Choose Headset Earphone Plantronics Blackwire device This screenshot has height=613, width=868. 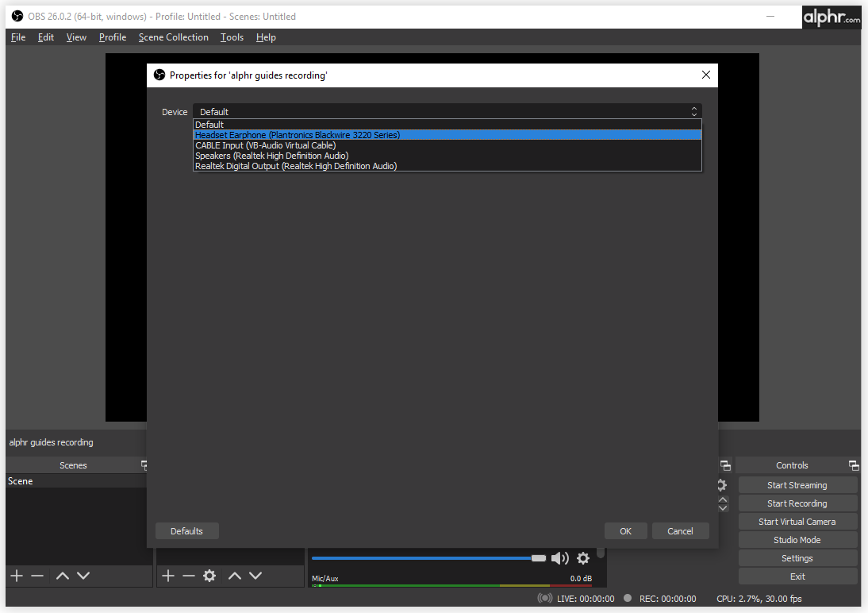(447, 135)
